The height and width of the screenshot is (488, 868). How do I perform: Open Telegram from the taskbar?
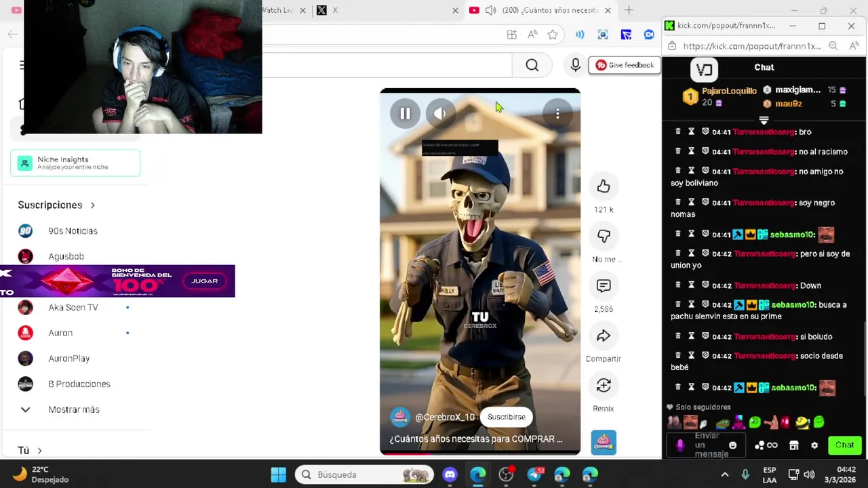534,474
